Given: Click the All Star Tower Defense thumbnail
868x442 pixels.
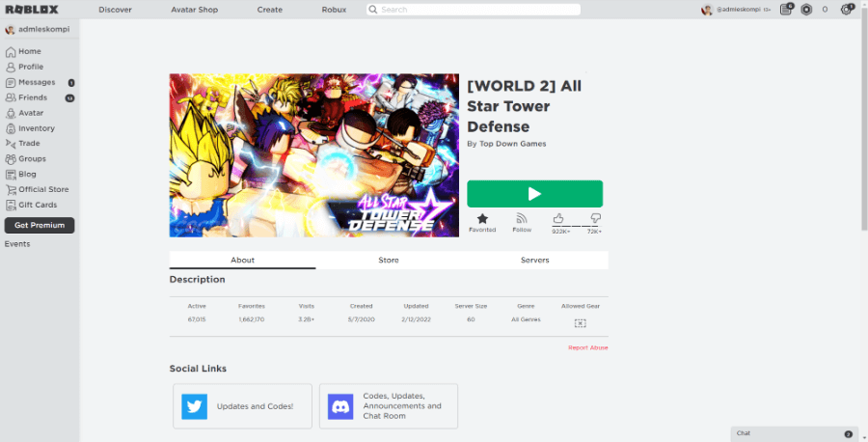Looking at the screenshot, I should click(313, 155).
